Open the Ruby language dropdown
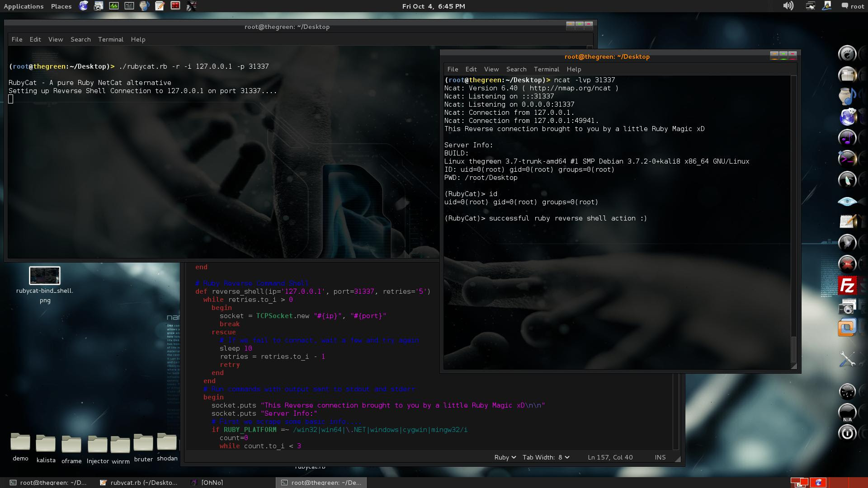The image size is (868, 488). (x=505, y=457)
